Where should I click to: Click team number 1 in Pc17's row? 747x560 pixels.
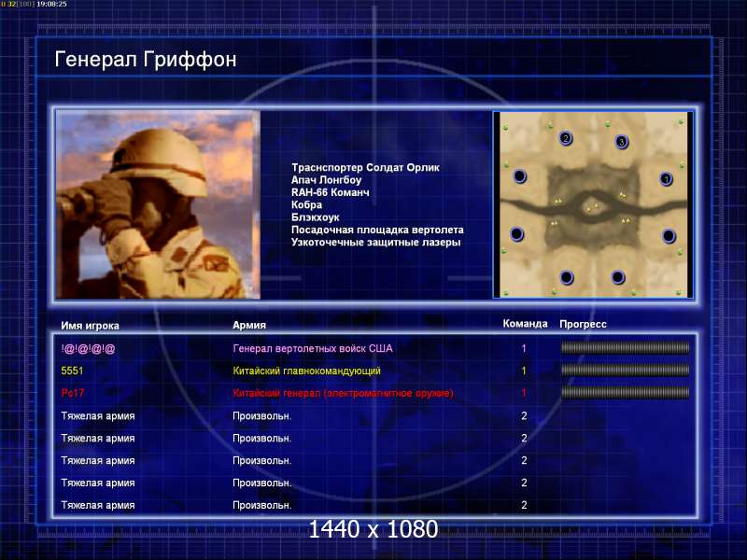tap(524, 393)
